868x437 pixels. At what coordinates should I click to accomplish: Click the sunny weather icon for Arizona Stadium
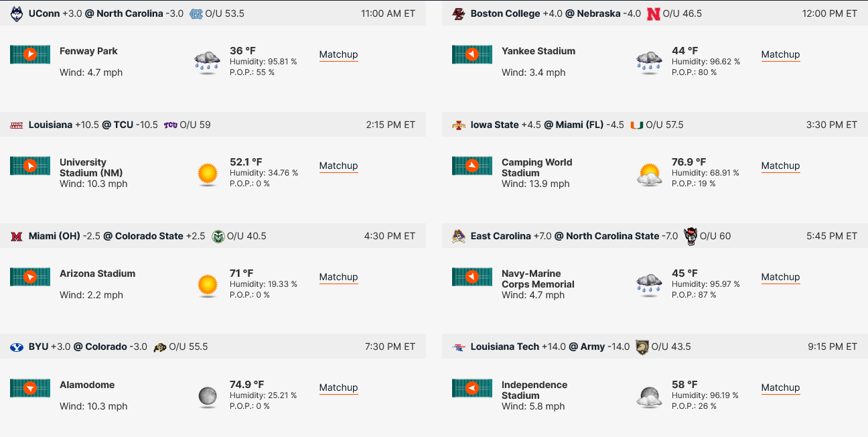tap(208, 285)
